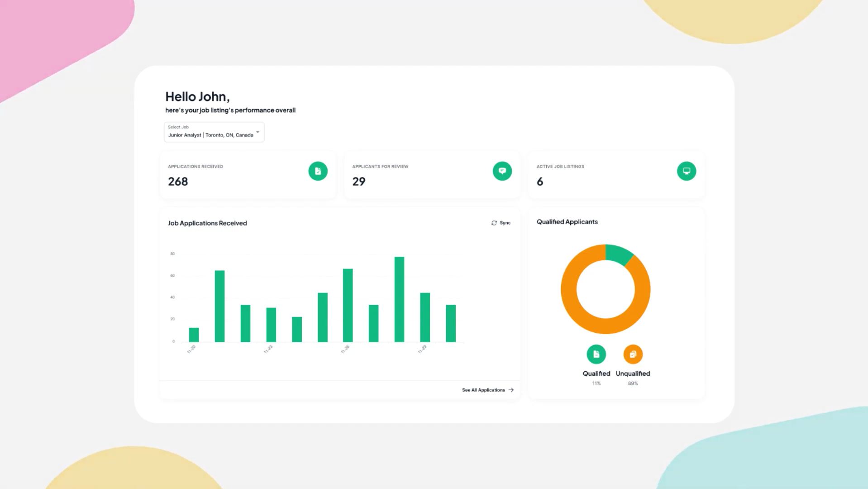Open the Applicants For Review 29 card
Viewport: 868px width, 489px height.
432,175
